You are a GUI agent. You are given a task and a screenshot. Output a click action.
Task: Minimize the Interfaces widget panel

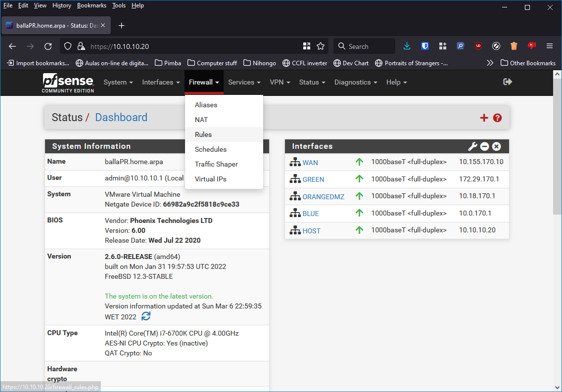click(485, 146)
